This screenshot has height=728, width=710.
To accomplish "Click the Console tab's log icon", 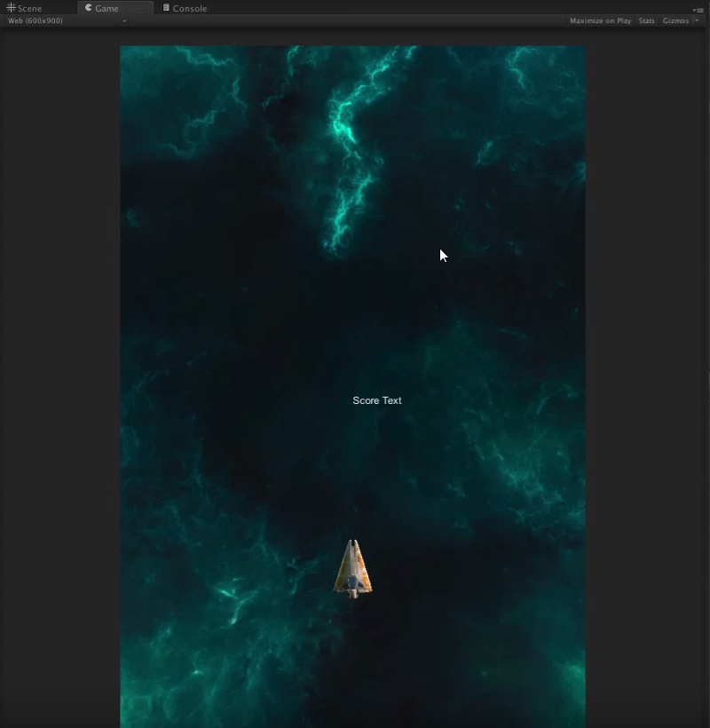I will pos(166,8).
